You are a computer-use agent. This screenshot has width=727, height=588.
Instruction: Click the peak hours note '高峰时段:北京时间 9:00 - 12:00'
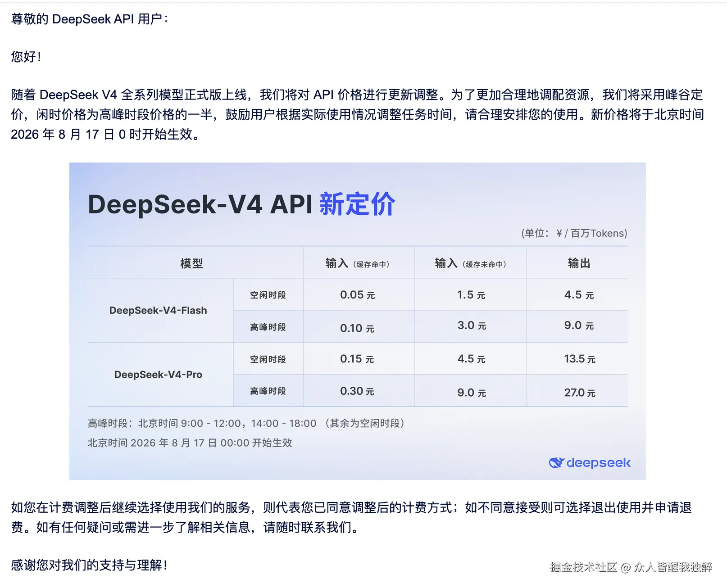(164, 423)
